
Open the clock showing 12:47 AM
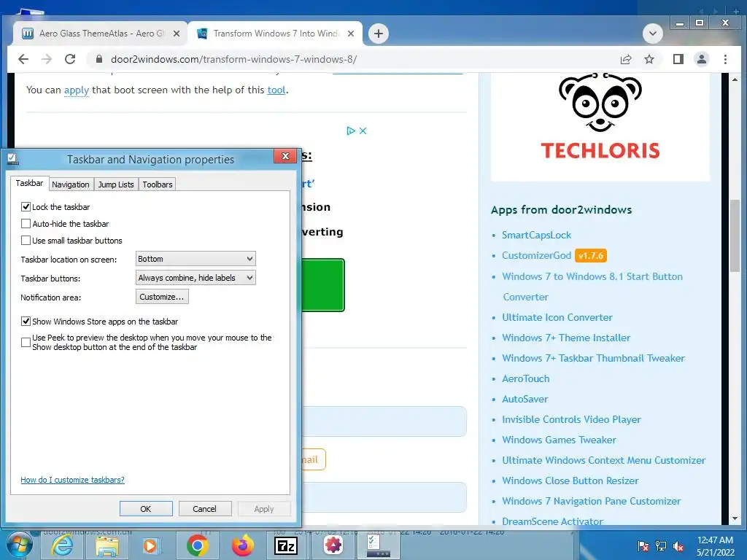click(x=715, y=546)
